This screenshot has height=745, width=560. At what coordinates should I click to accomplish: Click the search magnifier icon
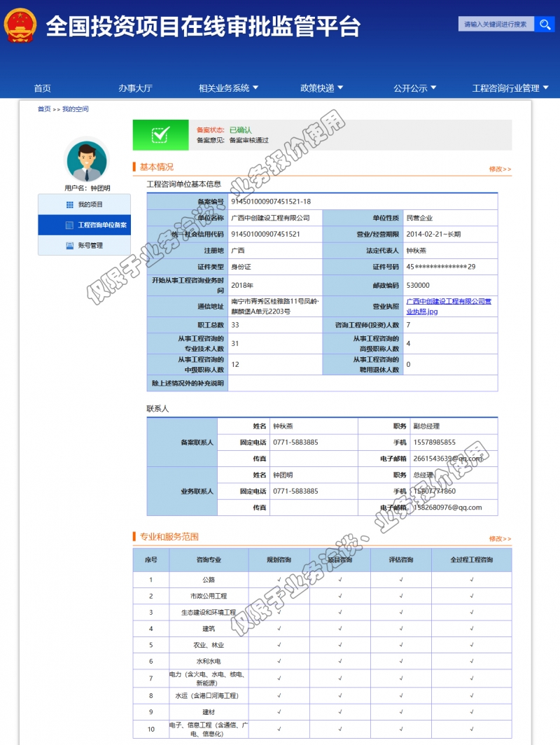pos(545,24)
